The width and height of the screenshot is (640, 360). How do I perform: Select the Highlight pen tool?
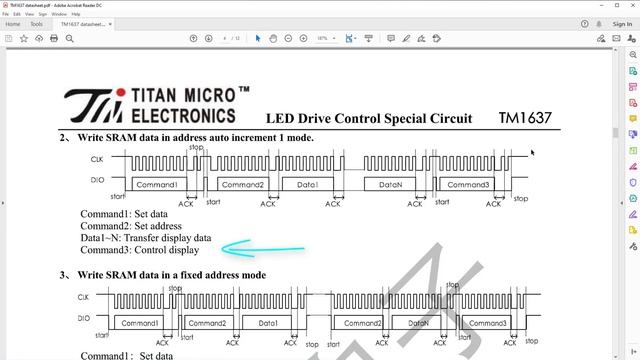click(406, 38)
